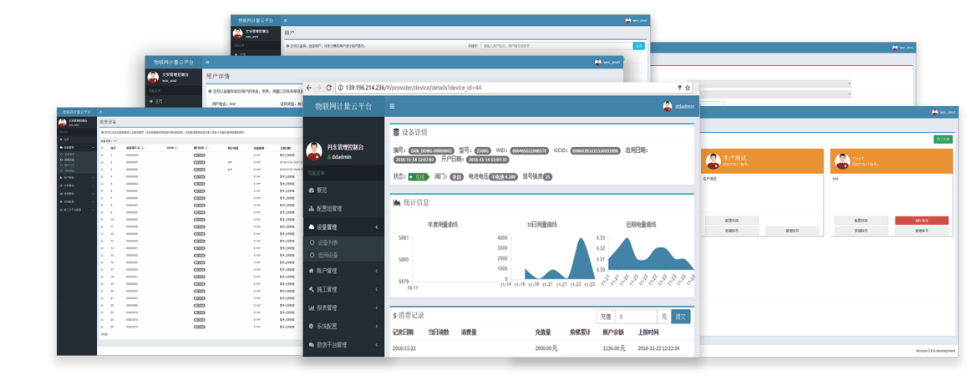Select the 设备列表 radio-style sidebar item
980x381 pixels.
pos(328,242)
